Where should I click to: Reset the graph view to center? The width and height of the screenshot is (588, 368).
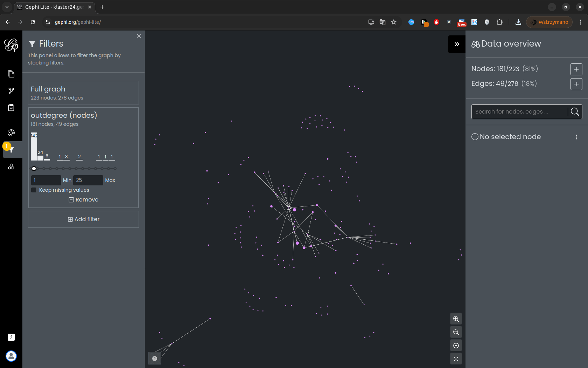[456, 346]
